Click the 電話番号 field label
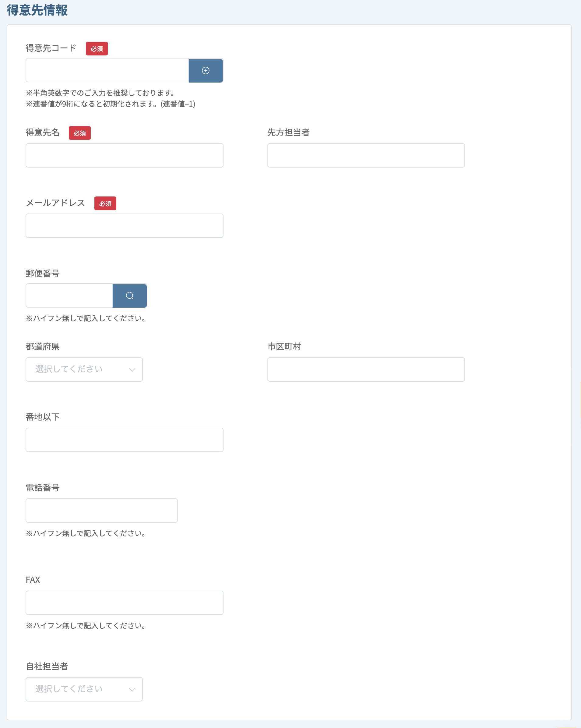Screen dimensions: 581x728 [43, 488]
